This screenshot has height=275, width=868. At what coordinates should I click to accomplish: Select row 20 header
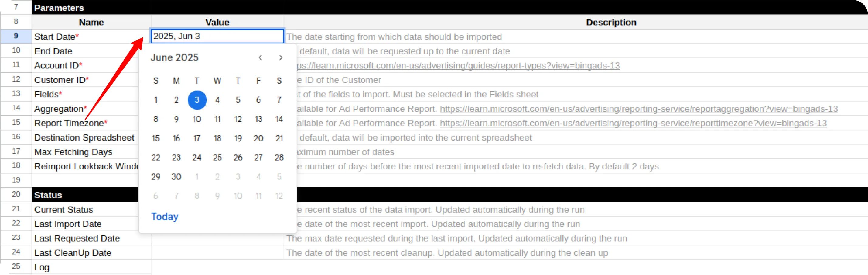coord(16,194)
